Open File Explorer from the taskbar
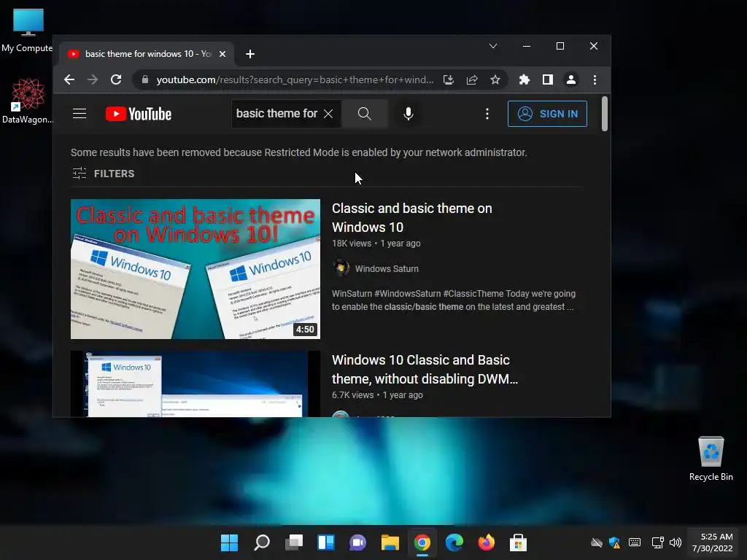The width and height of the screenshot is (747, 560). [390, 542]
